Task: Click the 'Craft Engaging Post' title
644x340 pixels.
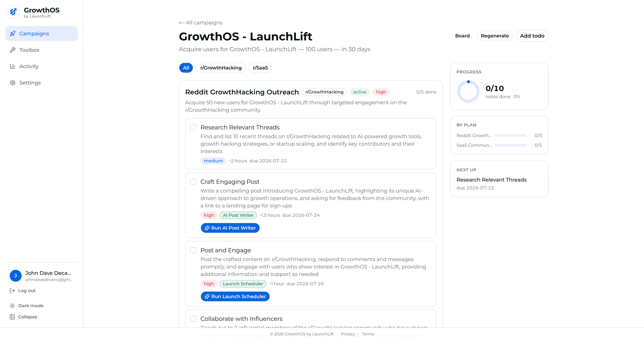Action: point(230,182)
